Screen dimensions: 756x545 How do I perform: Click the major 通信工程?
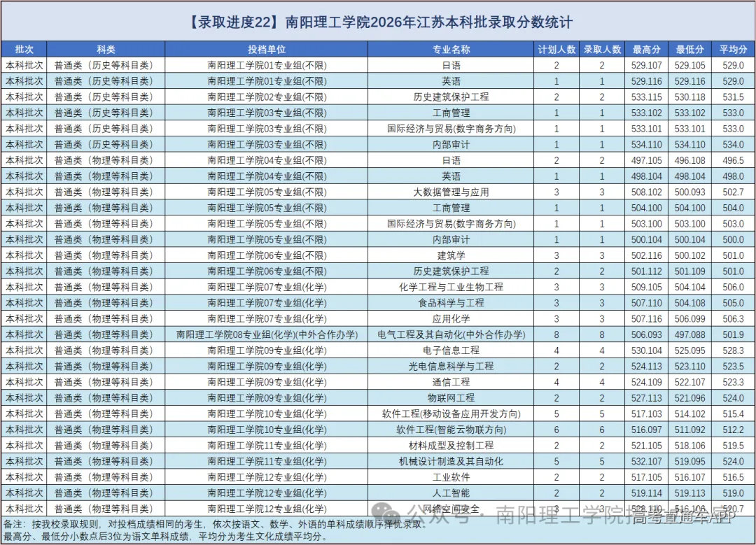coord(451,382)
